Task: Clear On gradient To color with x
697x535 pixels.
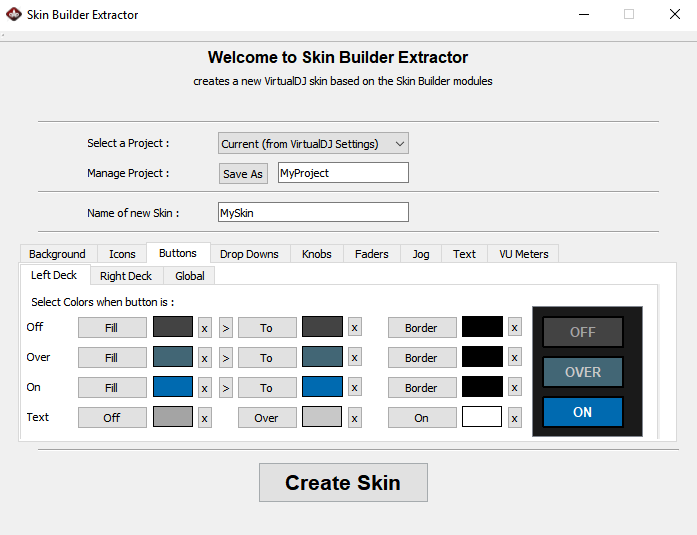Action: tap(355, 387)
